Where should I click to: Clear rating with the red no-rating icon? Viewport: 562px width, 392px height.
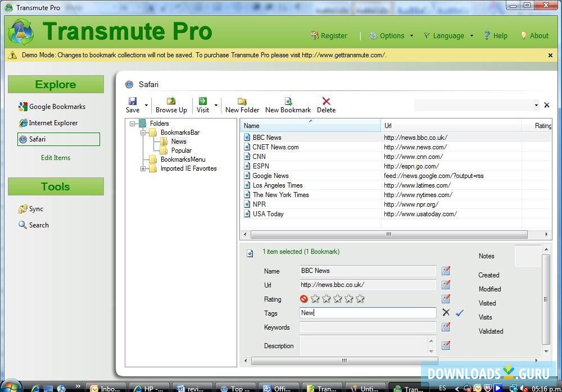point(304,299)
